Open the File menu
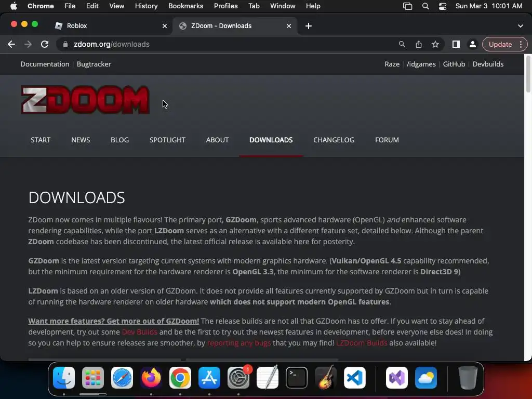532x399 pixels. pyautogui.click(x=70, y=6)
